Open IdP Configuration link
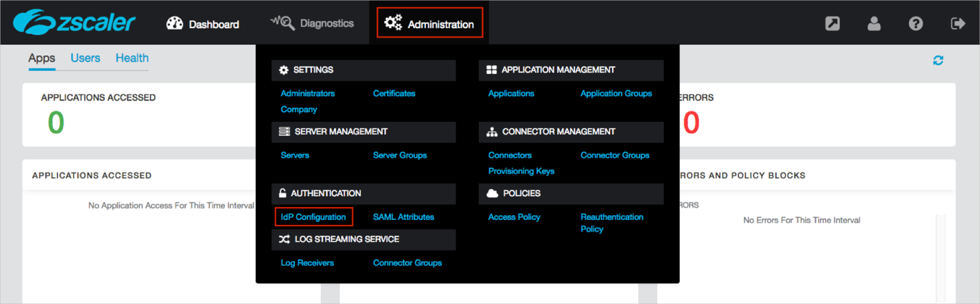This screenshot has height=304, width=980. pyautogui.click(x=313, y=217)
